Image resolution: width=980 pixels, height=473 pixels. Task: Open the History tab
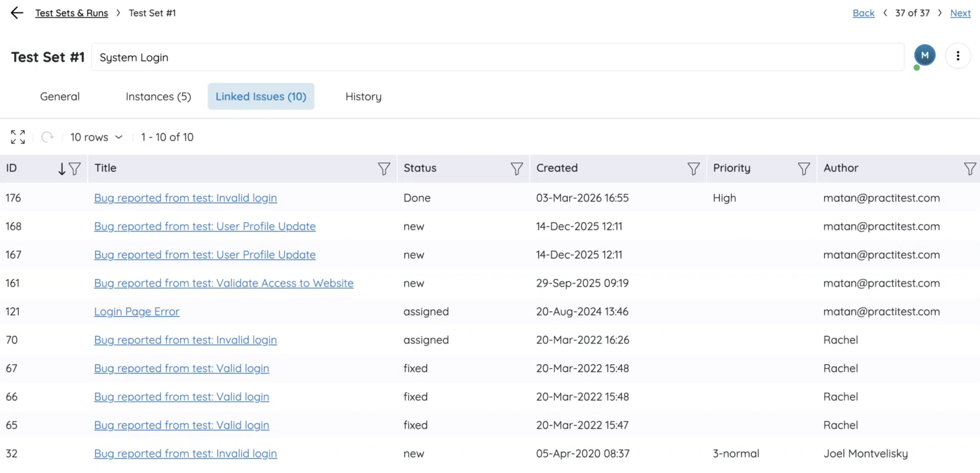(363, 97)
